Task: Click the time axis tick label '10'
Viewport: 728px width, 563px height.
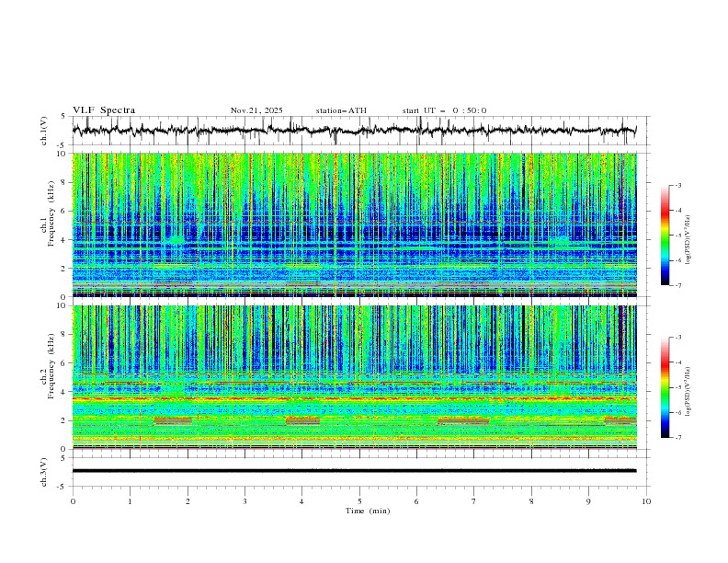Action: click(646, 501)
